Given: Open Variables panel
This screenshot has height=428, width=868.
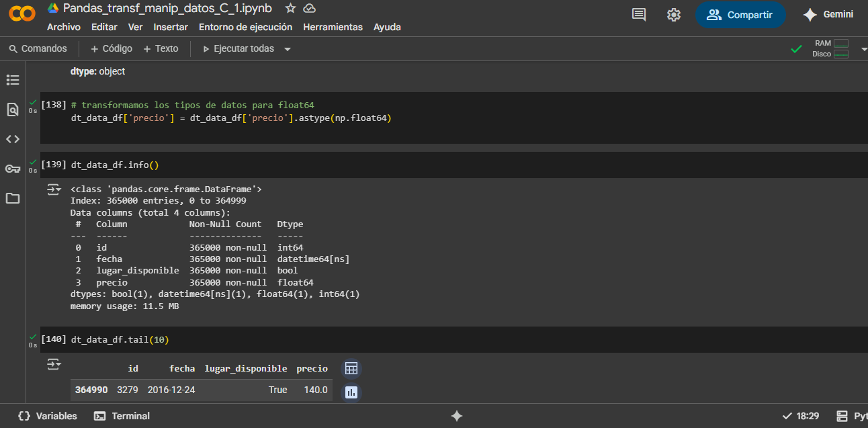Looking at the screenshot, I should 48,416.
